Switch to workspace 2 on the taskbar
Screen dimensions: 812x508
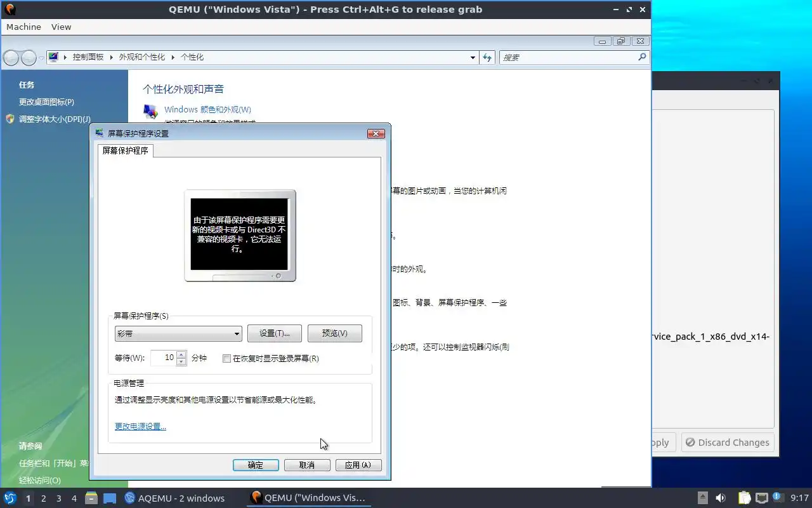pos(44,498)
